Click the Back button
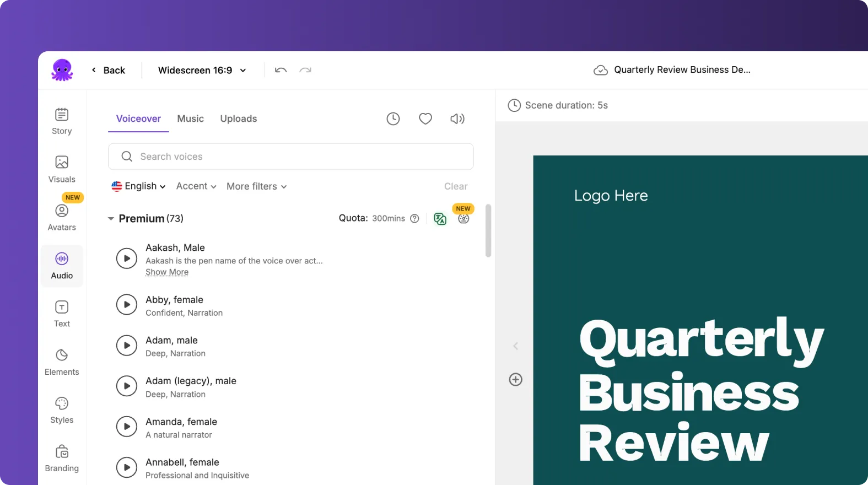The height and width of the screenshot is (485, 868). (109, 70)
